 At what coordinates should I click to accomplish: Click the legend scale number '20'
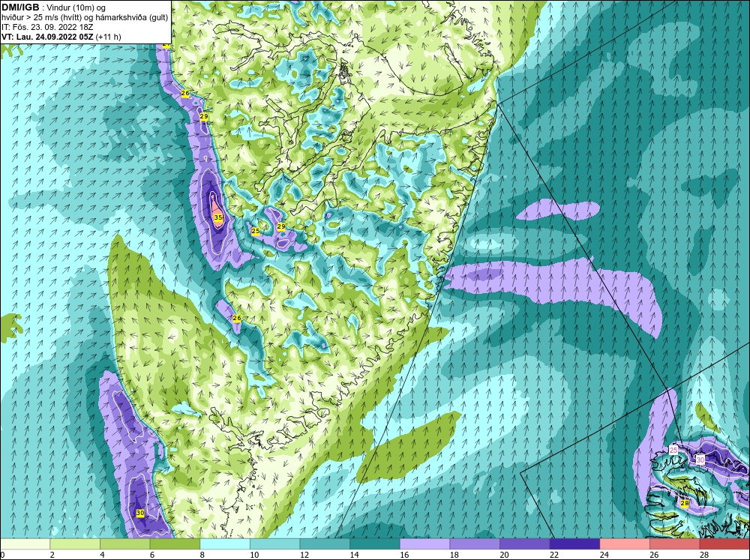tap(504, 555)
